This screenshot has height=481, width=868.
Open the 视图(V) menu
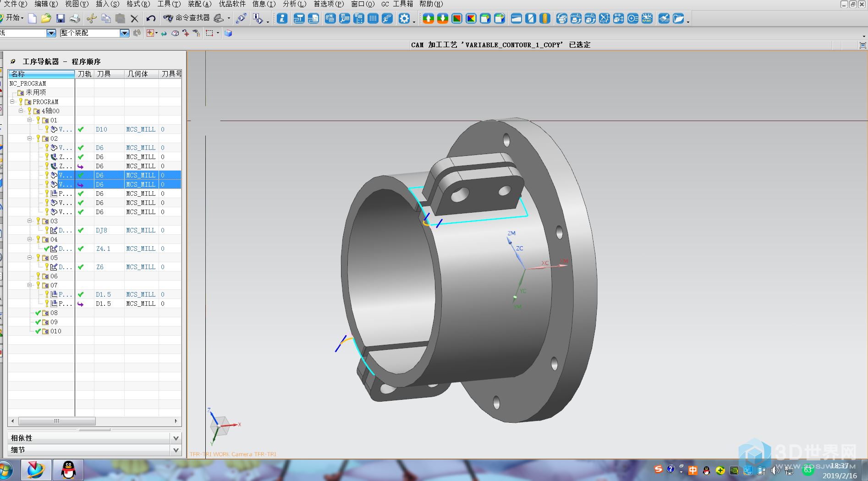[77, 4]
